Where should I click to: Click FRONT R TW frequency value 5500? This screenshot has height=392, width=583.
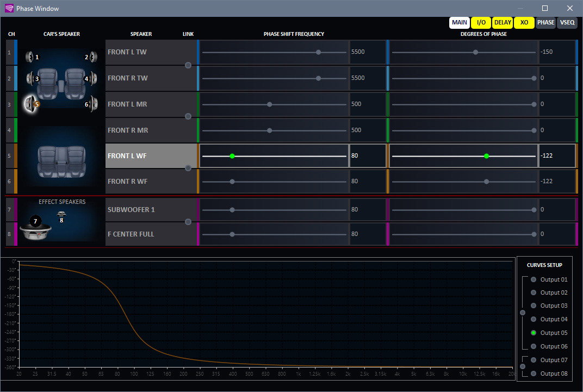[358, 78]
